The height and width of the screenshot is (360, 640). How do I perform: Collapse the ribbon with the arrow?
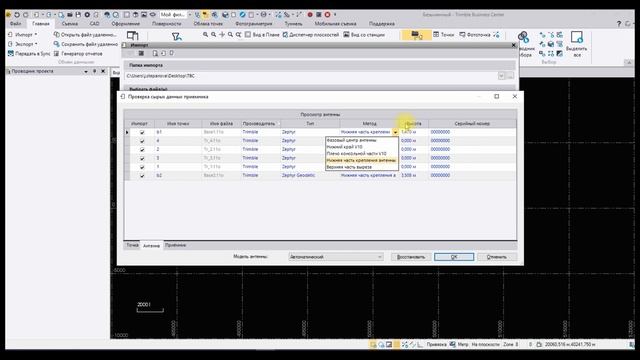point(629,62)
